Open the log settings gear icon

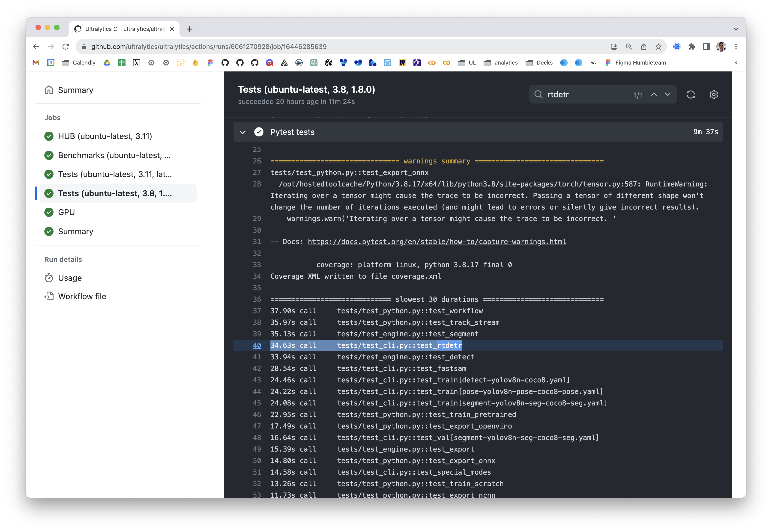tap(714, 95)
